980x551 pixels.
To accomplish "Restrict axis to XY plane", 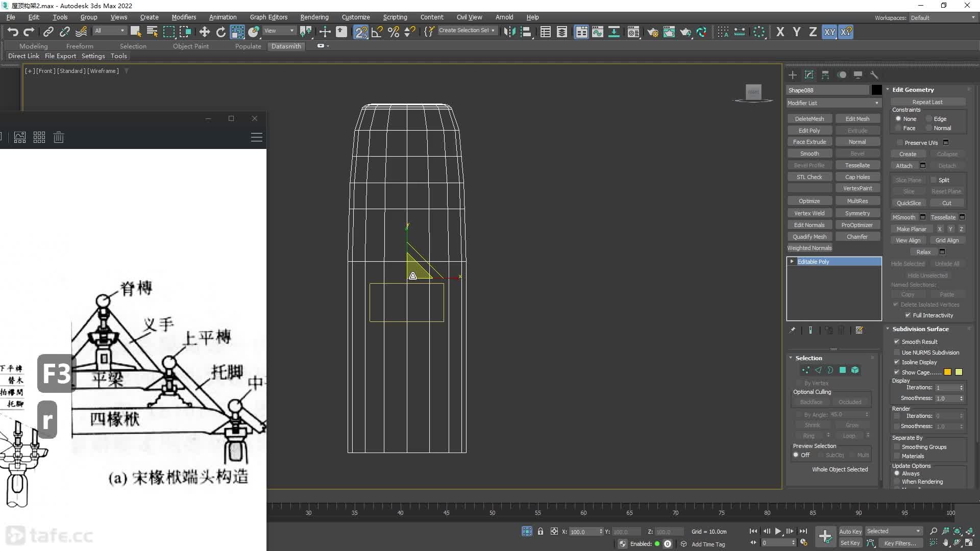I will coord(830,32).
